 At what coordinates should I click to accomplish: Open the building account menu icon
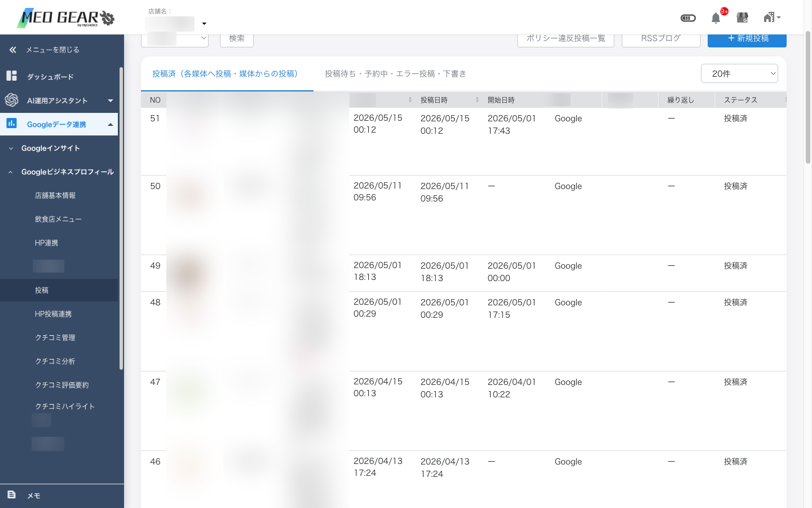771,17
